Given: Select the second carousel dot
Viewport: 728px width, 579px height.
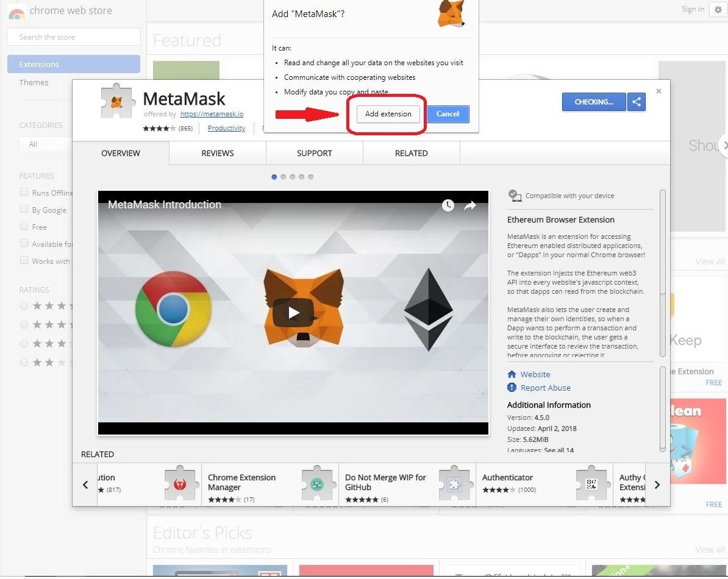Looking at the screenshot, I should (284, 177).
